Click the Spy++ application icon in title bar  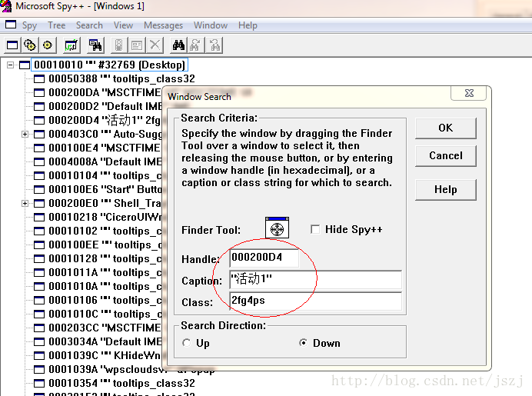coord(6,6)
